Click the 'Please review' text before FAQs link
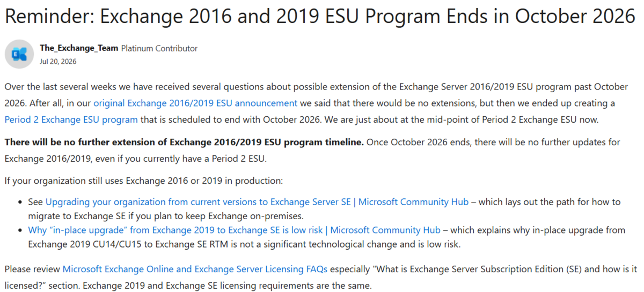644x292 pixels. (x=32, y=268)
